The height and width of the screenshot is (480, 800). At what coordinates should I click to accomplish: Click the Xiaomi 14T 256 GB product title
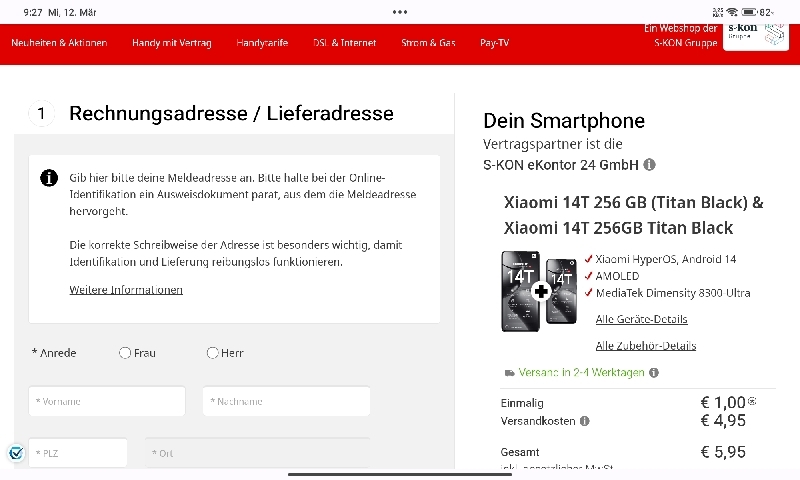[x=633, y=215]
